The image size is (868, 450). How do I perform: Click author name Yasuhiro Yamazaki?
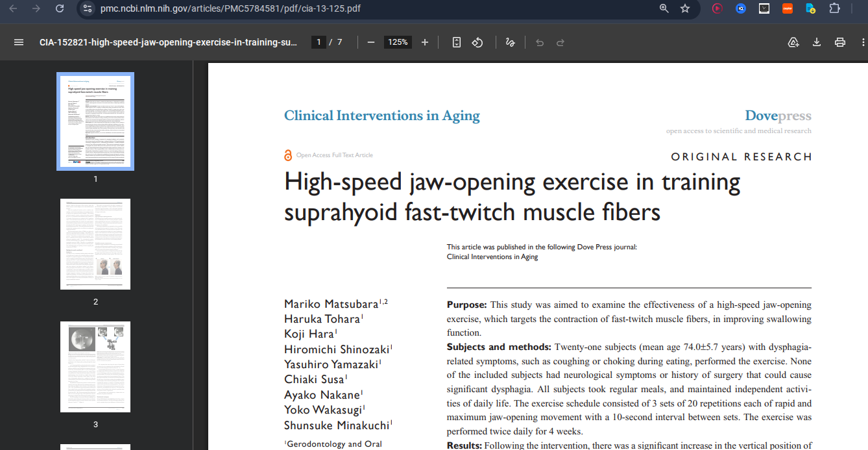tap(332, 364)
